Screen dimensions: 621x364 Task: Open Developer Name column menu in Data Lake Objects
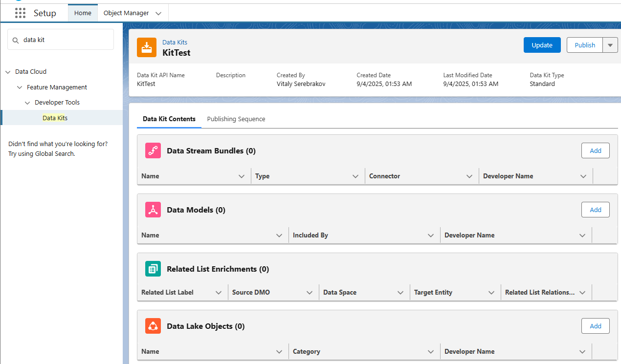(x=582, y=352)
